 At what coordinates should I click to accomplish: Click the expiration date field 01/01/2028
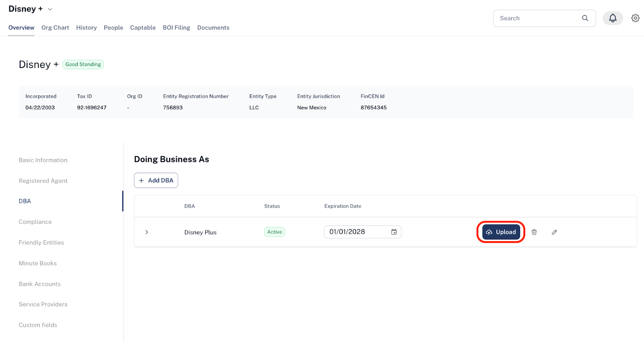pos(363,232)
